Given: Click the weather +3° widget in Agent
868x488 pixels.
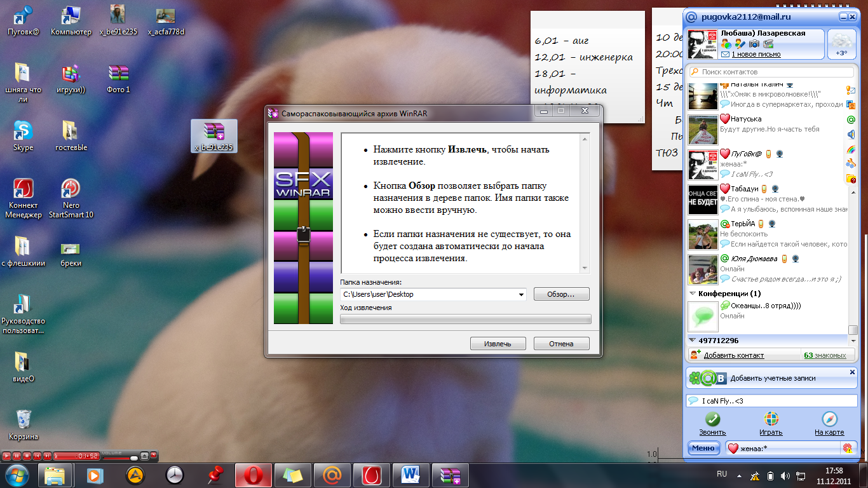Looking at the screenshot, I should tap(843, 44).
